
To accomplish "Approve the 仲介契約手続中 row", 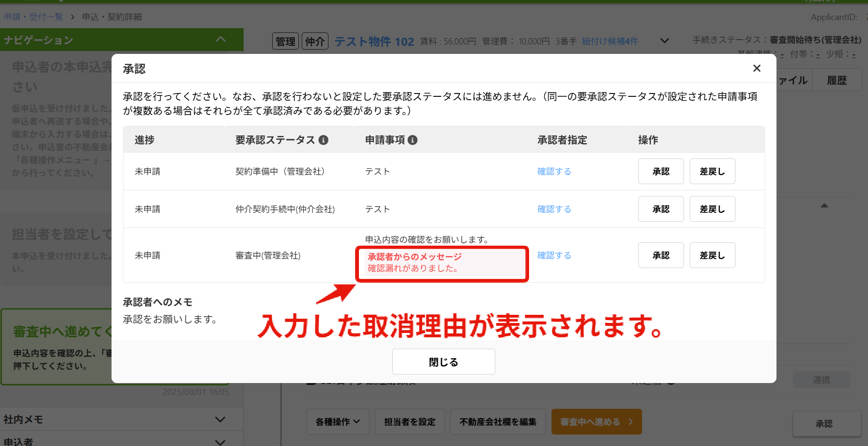I will point(661,209).
